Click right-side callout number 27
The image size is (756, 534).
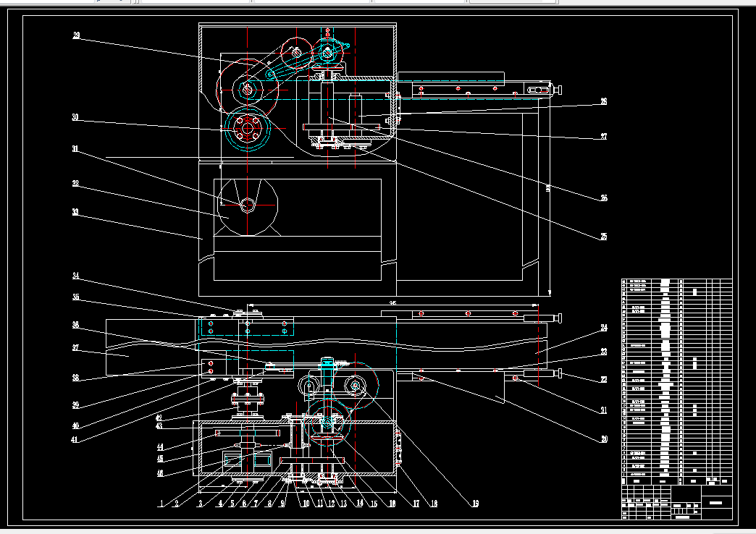[604, 136]
